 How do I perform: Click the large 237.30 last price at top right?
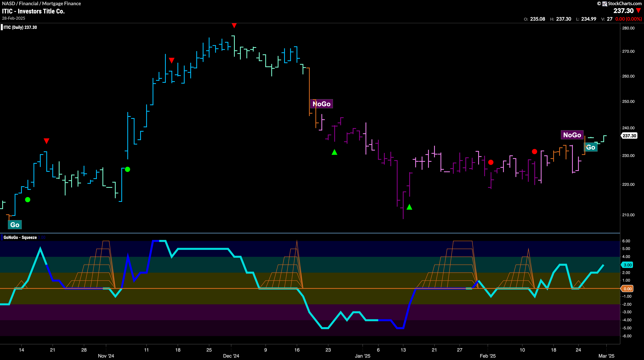[624, 11]
